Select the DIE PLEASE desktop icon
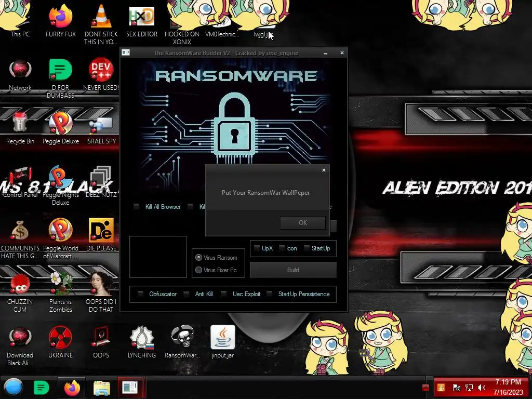 (x=101, y=235)
